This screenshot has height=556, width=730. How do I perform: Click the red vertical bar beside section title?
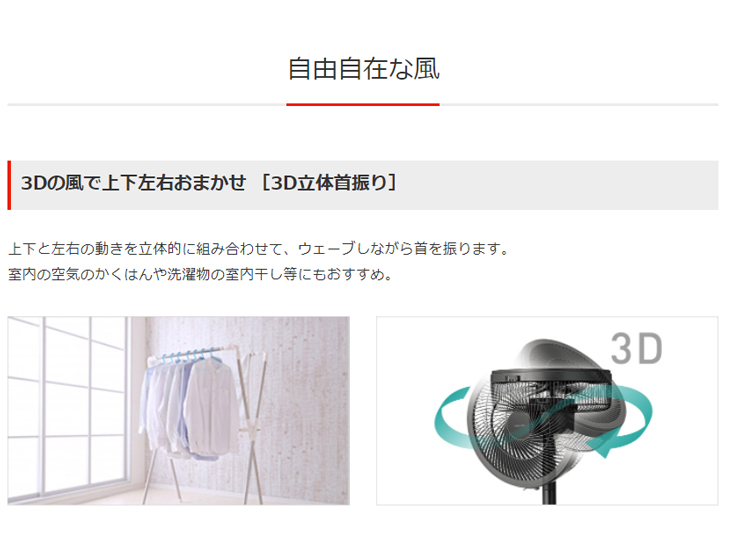pos(9,185)
